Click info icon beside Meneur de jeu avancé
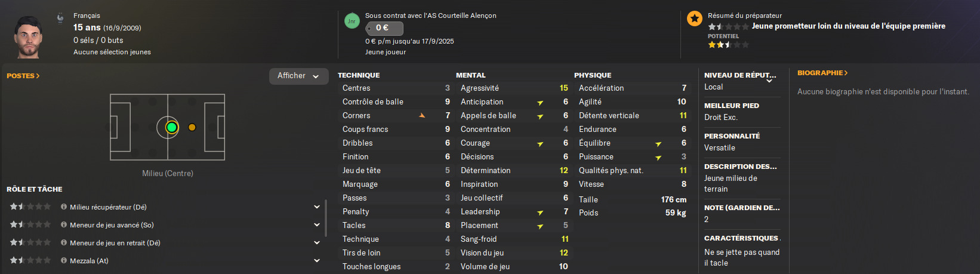980x274 pixels. pyautogui.click(x=64, y=225)
